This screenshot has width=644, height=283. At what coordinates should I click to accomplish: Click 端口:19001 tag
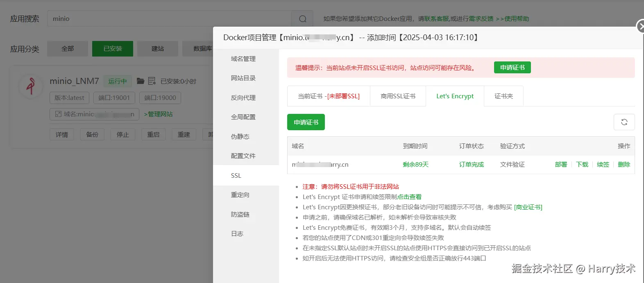tap(114, 98)
